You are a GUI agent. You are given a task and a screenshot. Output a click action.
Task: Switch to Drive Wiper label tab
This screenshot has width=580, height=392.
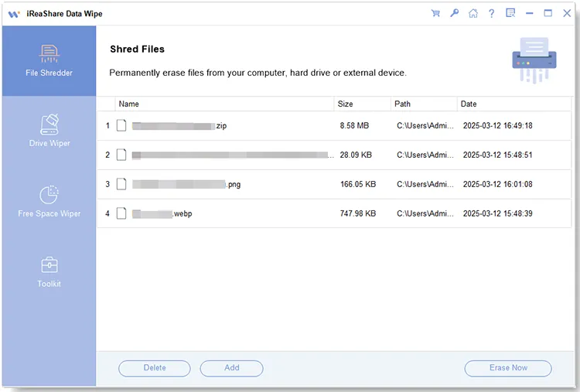pos(49,143)
